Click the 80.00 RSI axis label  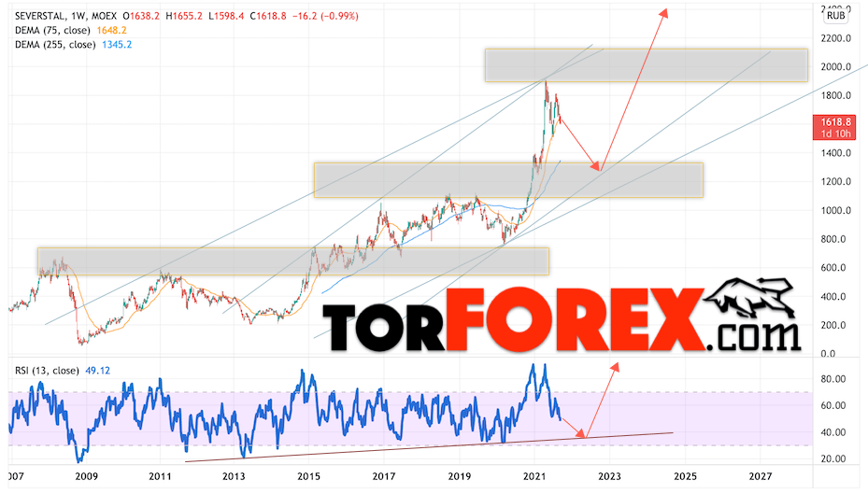coord(833,380)
